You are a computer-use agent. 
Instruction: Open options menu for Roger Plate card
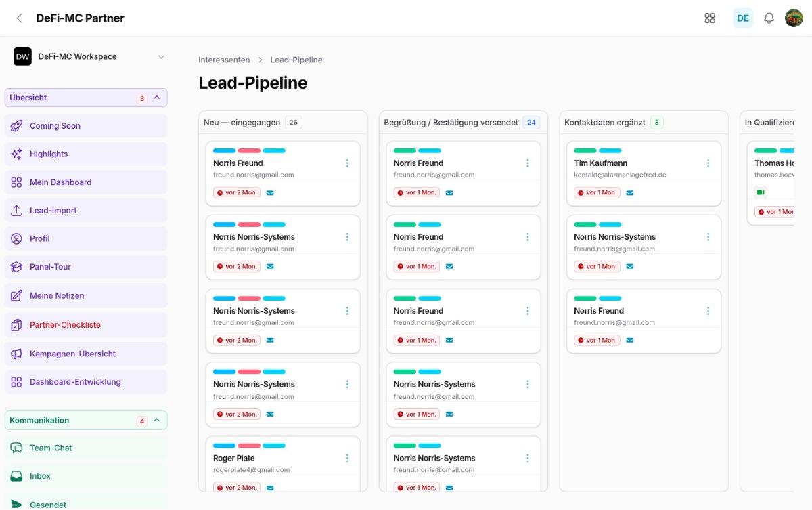click(x=347, y=459)
